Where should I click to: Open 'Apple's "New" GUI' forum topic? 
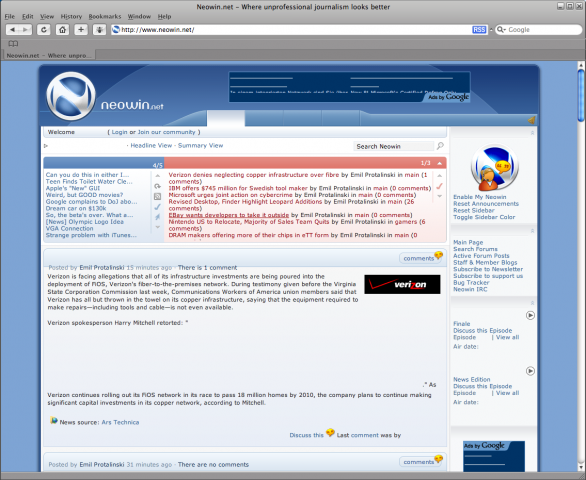[x=73, y=188]
